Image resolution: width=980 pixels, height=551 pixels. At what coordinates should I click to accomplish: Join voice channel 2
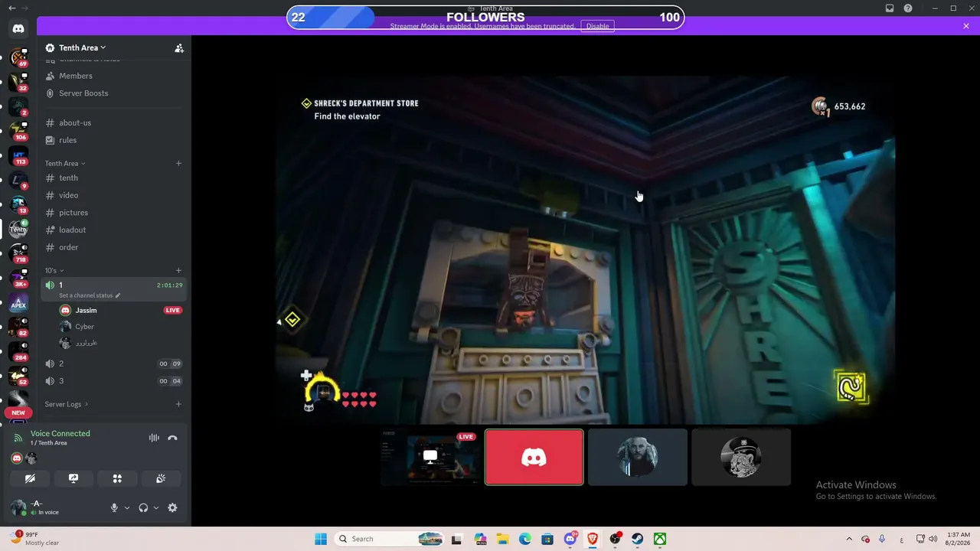tap(113, 364)
